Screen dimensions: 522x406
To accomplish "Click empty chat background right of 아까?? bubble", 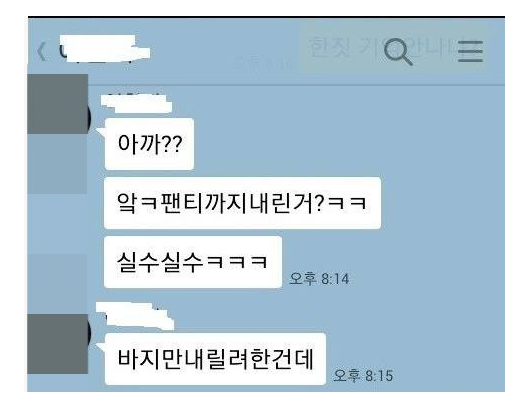I will (x=333, y=143).
